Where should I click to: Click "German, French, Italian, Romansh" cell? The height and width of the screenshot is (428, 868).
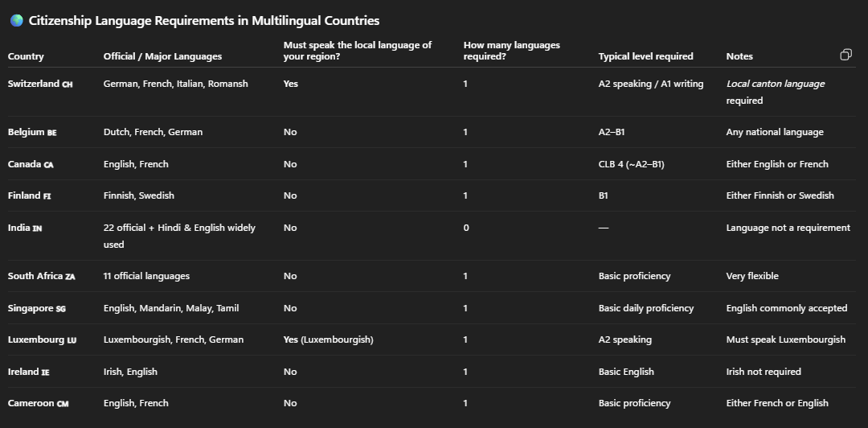[x=175, y=84]
